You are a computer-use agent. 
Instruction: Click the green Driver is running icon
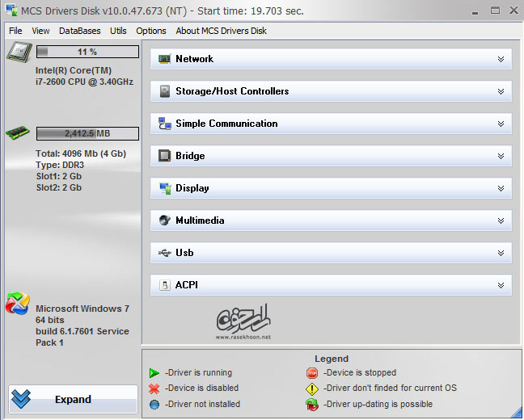(154, 373)
